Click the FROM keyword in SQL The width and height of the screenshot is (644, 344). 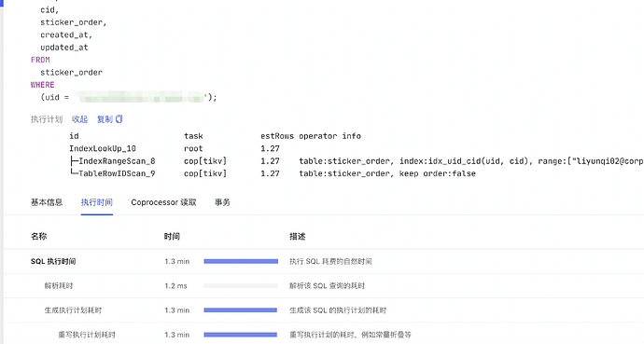(40, 60)
